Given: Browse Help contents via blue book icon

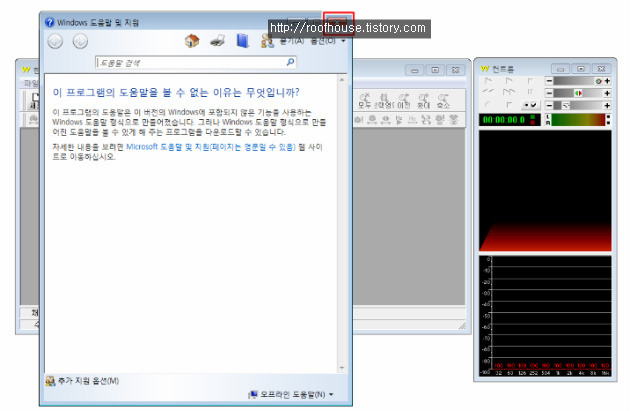Looking at the screenshot, I should (x=242, y=41).
